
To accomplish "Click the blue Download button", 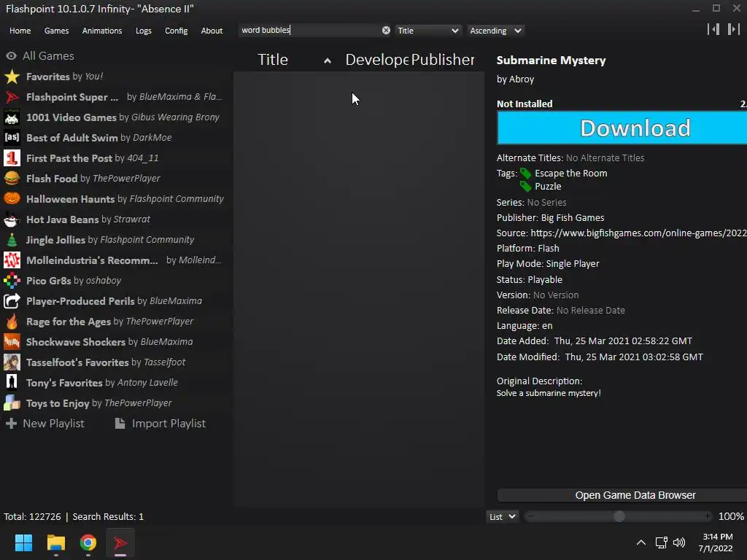I will click(622, 128).
